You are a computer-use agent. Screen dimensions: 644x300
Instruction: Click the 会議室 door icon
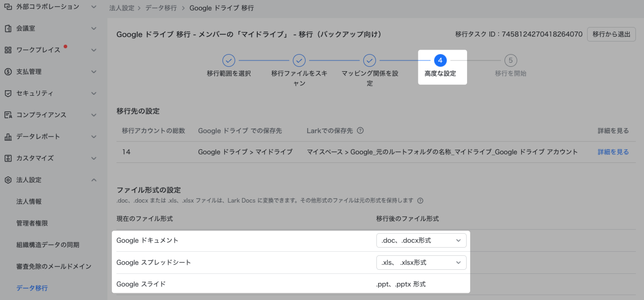pos(8,28)
